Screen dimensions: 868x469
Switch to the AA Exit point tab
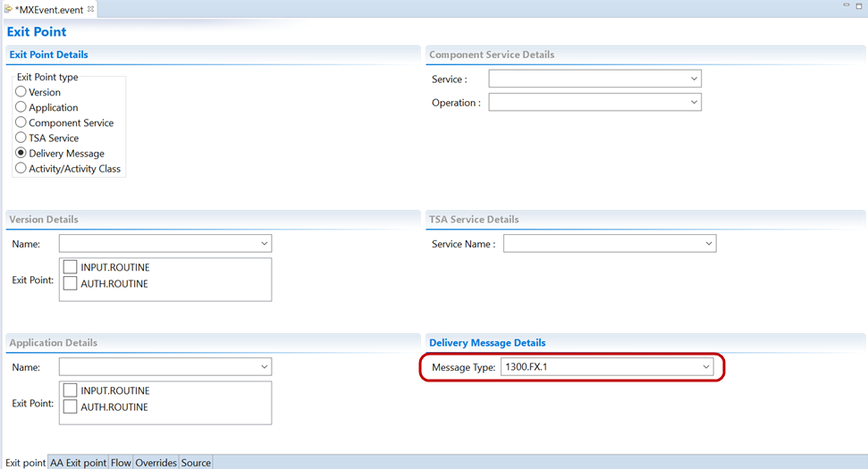click(78, 463)
